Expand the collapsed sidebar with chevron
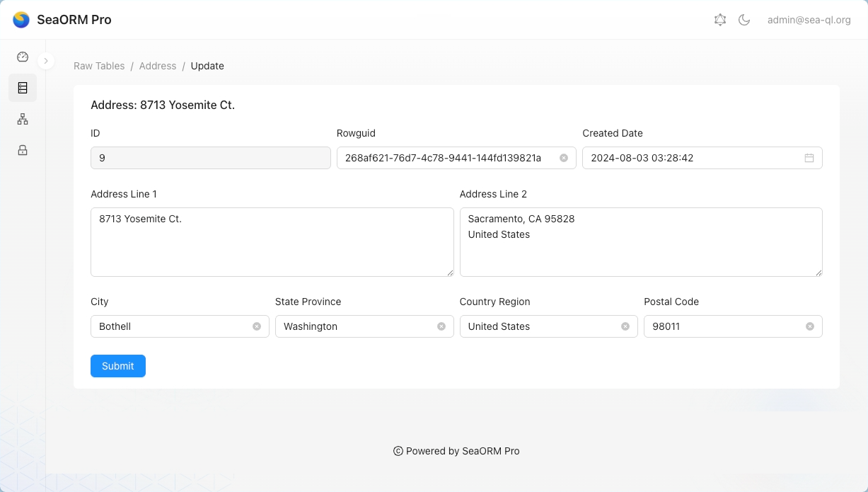This screenshot has width=868, height=492. 46,61
